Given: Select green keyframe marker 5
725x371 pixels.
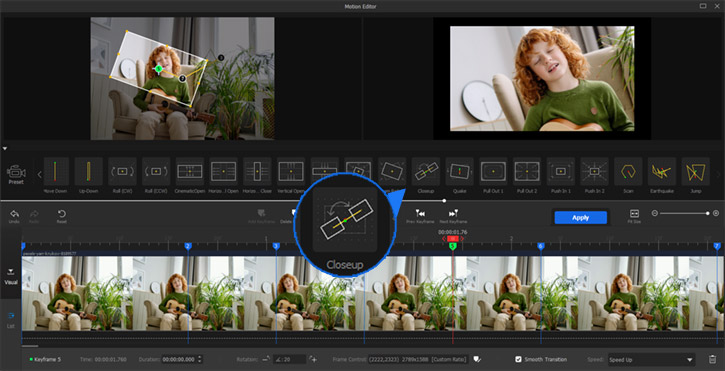Looking at the screenshot, I should (453, 246).
